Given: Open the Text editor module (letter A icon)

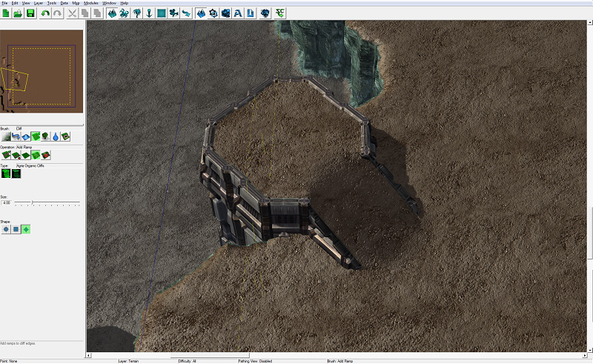Looking at the screenshot, I should pyautogui.click(x=238, y=13).
